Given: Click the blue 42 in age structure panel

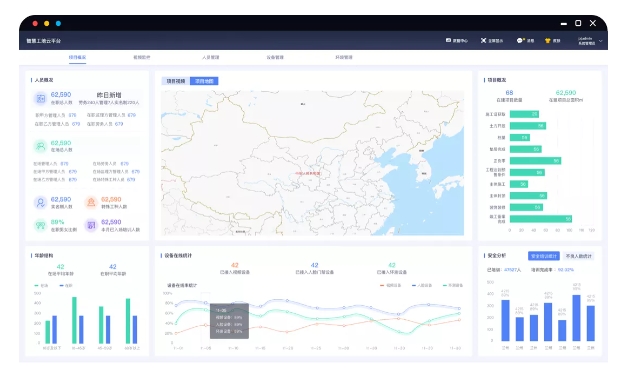Looking at the screenshot, I should click(113, 266).
